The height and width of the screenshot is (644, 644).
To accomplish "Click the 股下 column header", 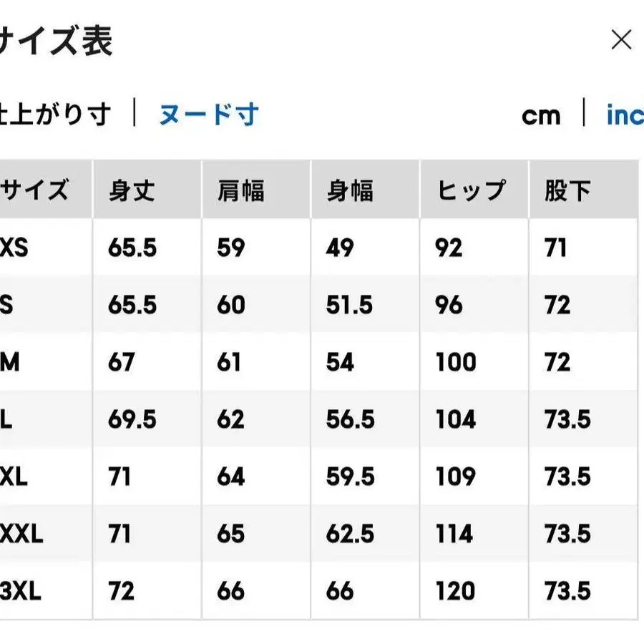I will tap(567, 191).
